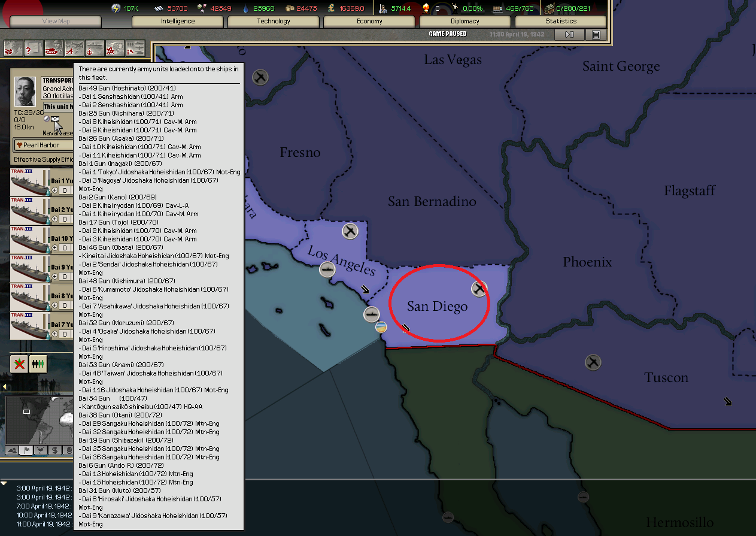Screen dimensions: 756x536
Task: Expand the message log arrow at bottom left
Action: pos(4,483)
